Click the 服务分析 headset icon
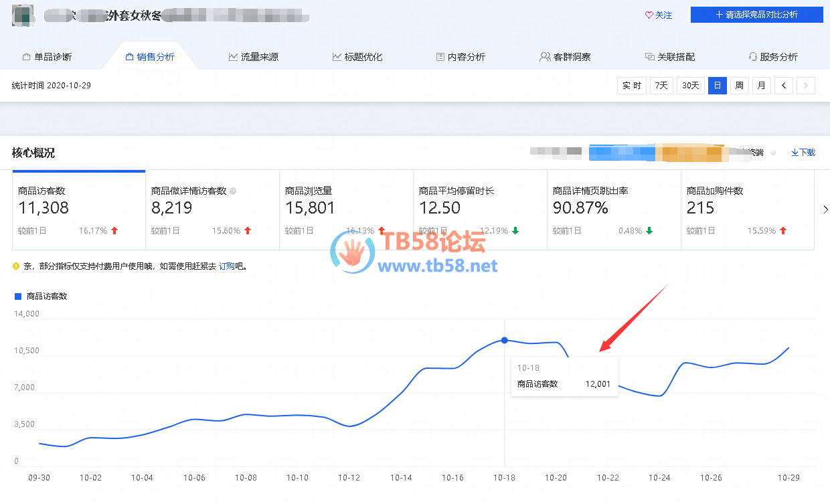Viewport: 830px width, 504px height. click(752, 57)
